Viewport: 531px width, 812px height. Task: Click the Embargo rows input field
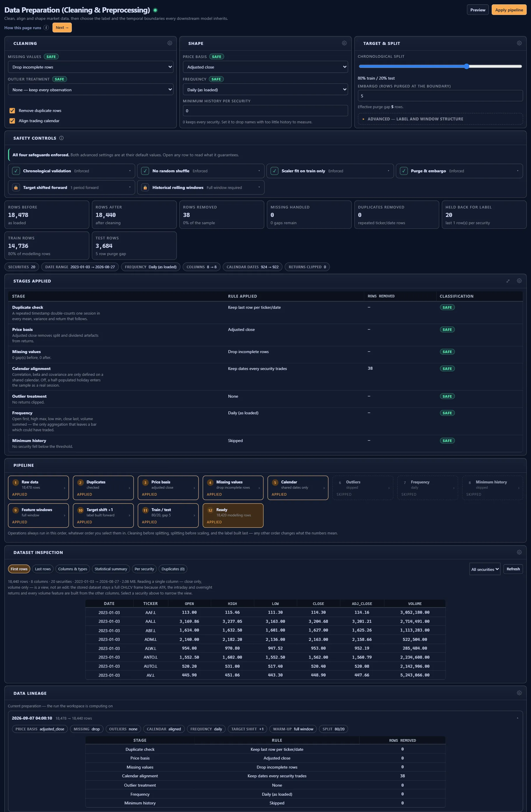click(440, 96)
